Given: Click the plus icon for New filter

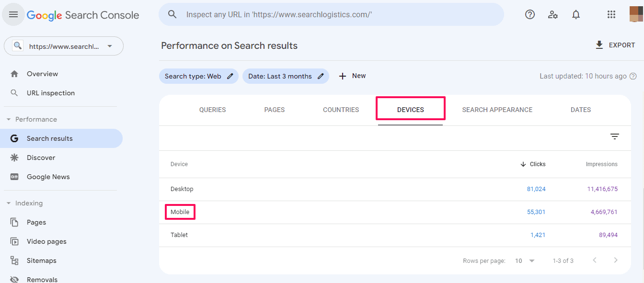Looking at the screenshot, I should click(343, 76).
